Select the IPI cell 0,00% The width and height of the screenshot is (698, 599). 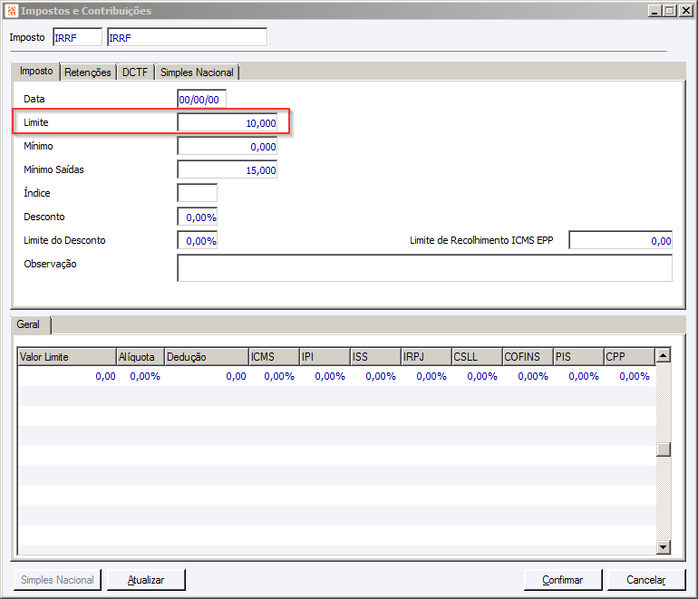tap(325, 376)
